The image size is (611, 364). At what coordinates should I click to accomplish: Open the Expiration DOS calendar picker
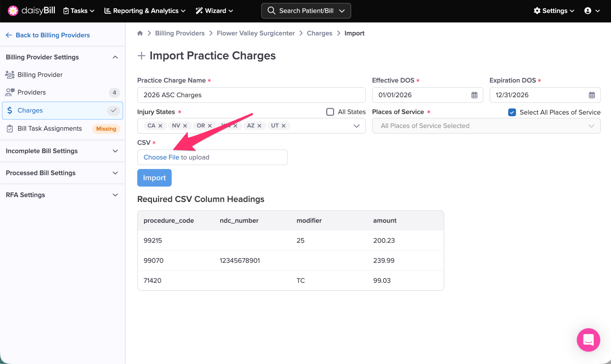[592, 95]
